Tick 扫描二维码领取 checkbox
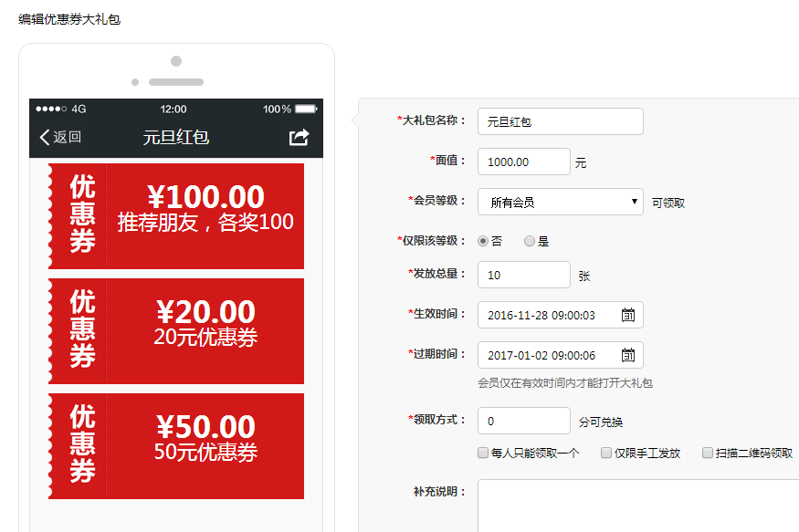Viewport: 799px width, 532px height. point(708,453)
